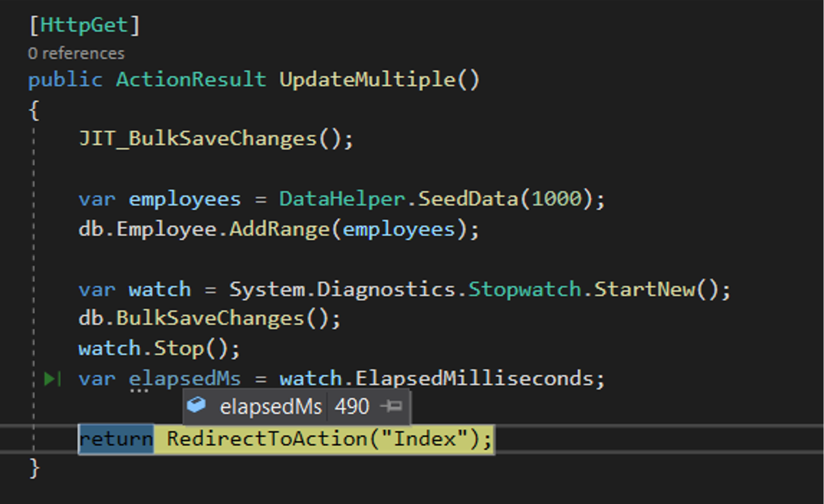Screen dimensions: 824x504
Task: Click the 490 value in data tip
Action: tap(351, 406)
